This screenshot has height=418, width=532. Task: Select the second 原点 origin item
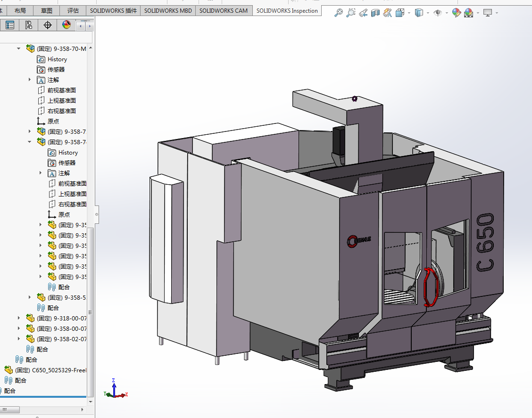[x=59, y=214]
